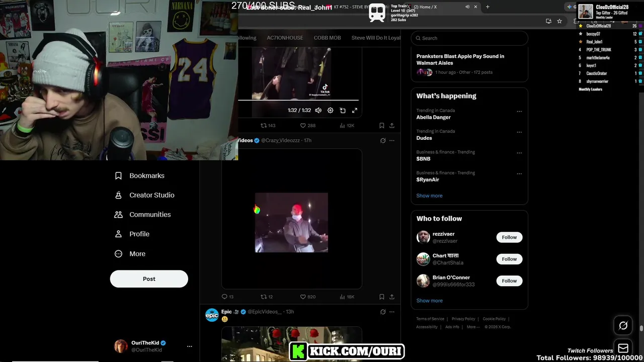Open the $BNB trending topic
The height and width of the screenshot is (362, 644).
(x=423, y=159)
